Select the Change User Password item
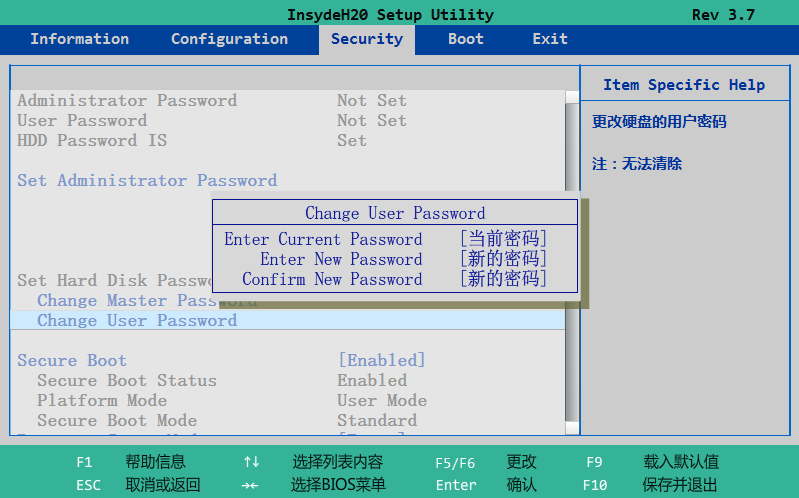The height and width of the screenshot is (498, 799). 137,321
